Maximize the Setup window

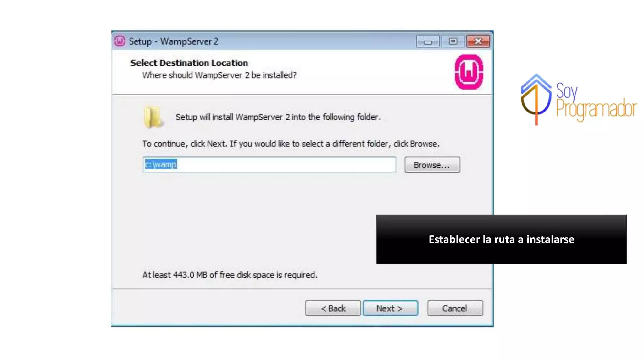click(x=453, y=41)
